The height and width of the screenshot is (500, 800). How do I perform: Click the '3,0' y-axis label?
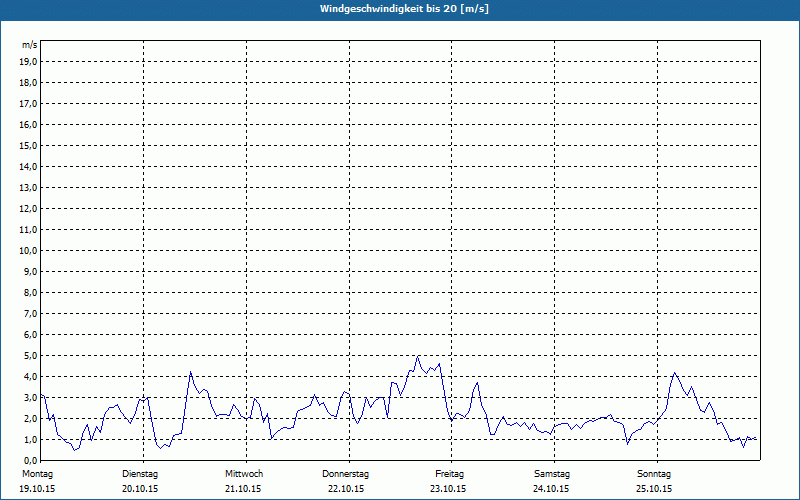[30, 397]
